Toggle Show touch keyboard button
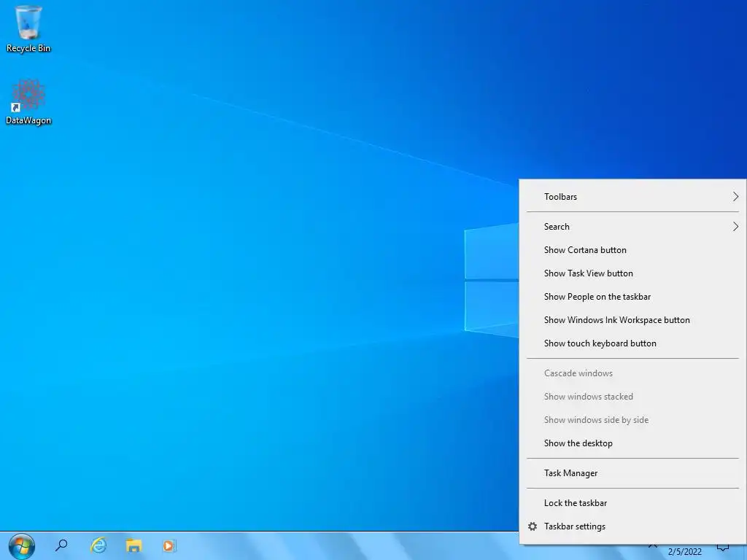Image resolution: width=747 pixels, height=560 pixels. pyautogui.click(x=632, y=343)
